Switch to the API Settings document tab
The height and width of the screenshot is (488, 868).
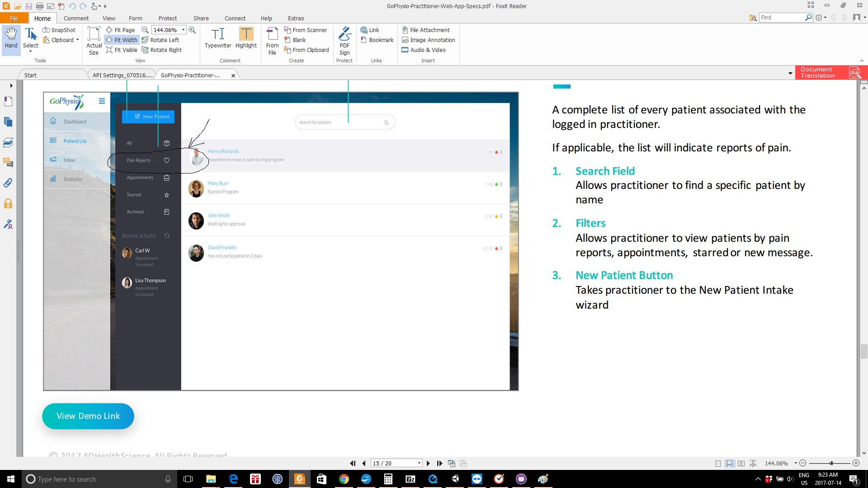(x=122, y=75)
